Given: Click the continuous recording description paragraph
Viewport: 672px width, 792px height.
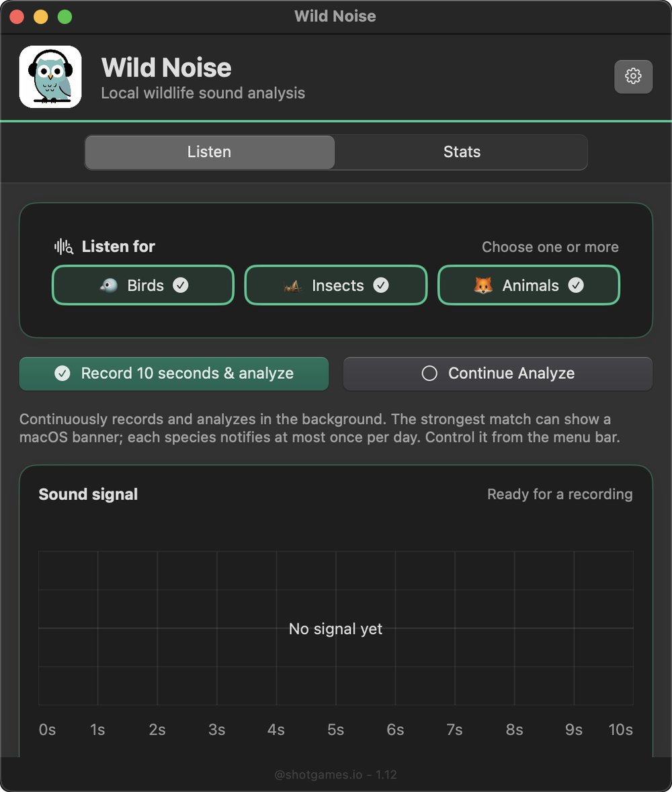Looking at the screenshot, I should pyautogui.click(x=320, y=428).
